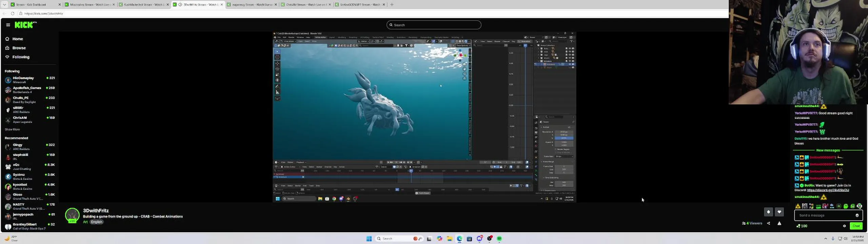The image size is (868, 244).
Task: Switch viewport to rendered shading mode
Action: pos(466,41)
